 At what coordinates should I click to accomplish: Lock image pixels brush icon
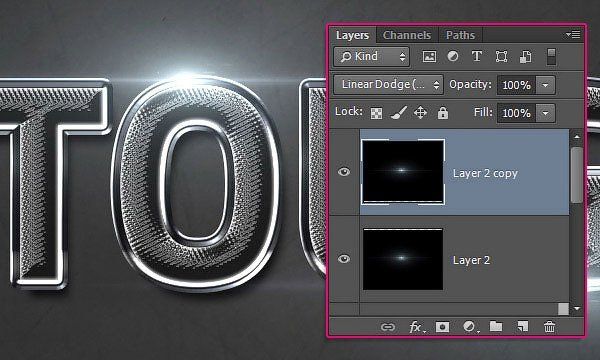coord(398,113)
